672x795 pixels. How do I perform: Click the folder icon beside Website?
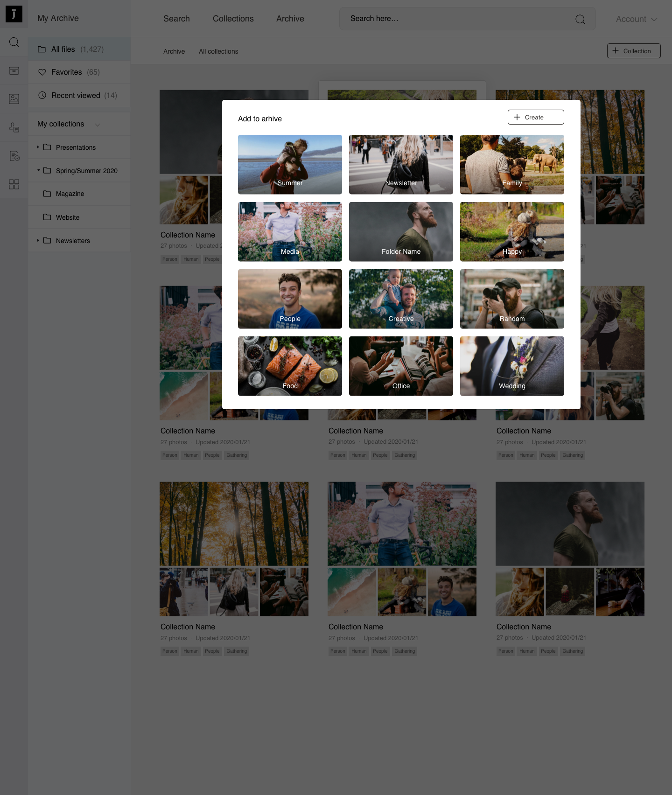47,217
